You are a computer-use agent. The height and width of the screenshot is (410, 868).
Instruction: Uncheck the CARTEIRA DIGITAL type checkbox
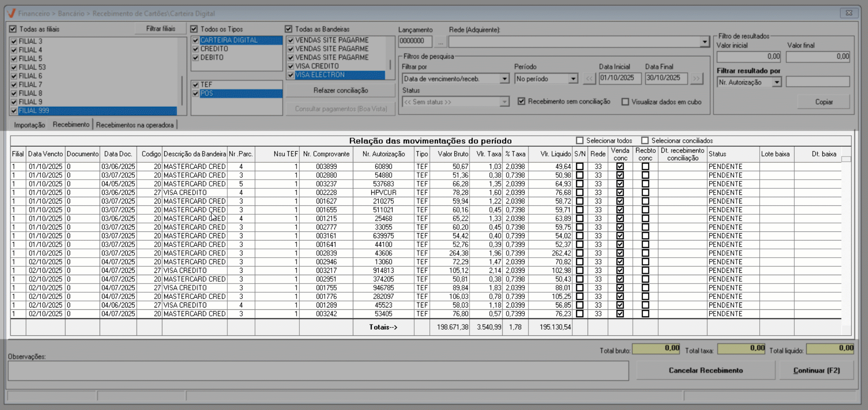tap(196, 41)
